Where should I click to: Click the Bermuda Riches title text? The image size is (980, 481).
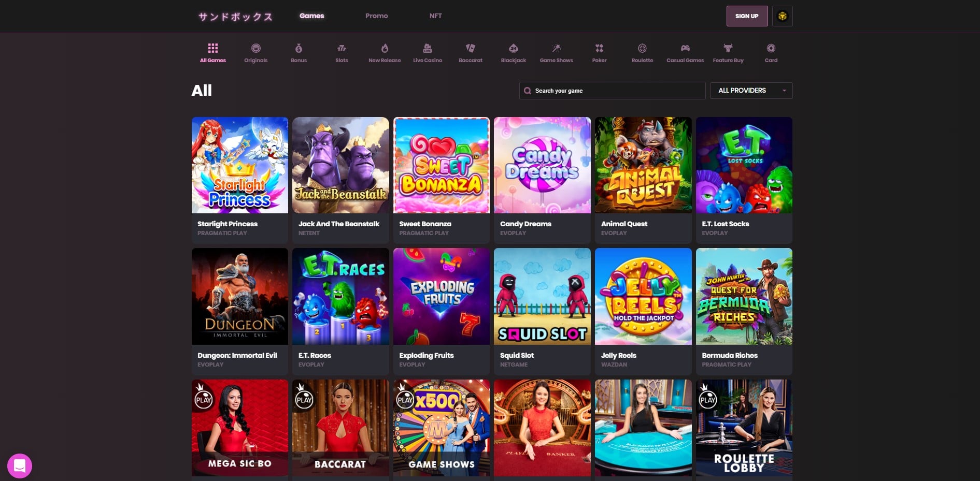[730, 355]
